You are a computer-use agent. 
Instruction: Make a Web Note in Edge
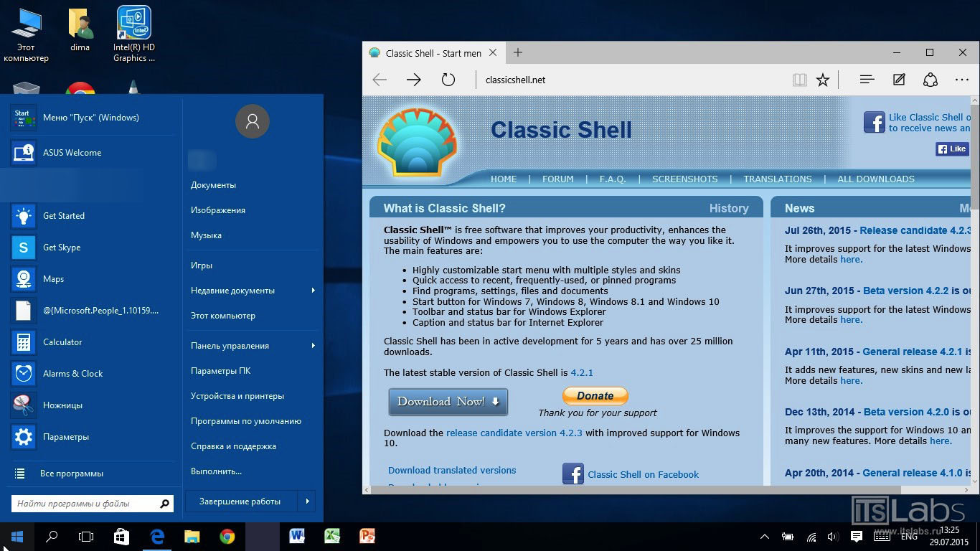899,80
